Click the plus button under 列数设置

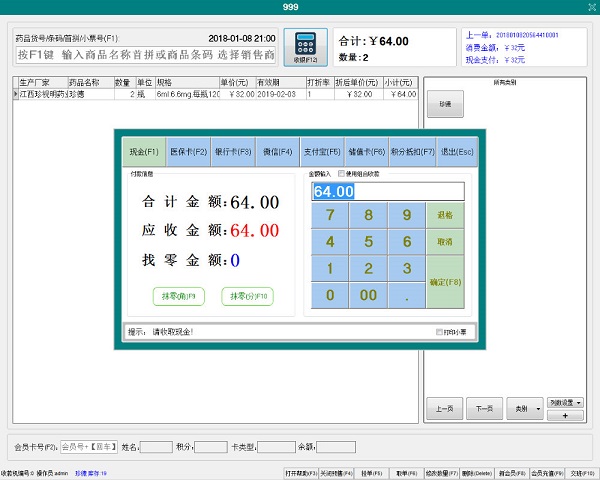click(566, 415)
